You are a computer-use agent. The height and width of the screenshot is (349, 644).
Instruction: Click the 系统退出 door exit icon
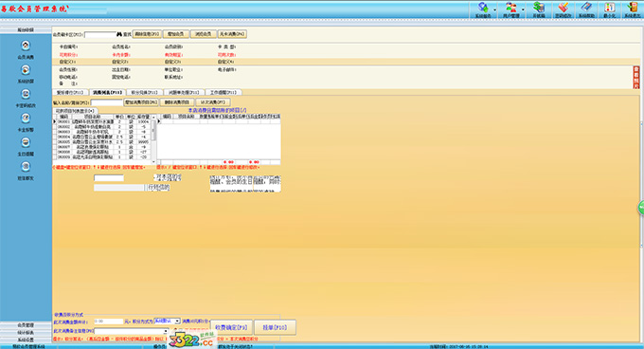pos(632,7)
